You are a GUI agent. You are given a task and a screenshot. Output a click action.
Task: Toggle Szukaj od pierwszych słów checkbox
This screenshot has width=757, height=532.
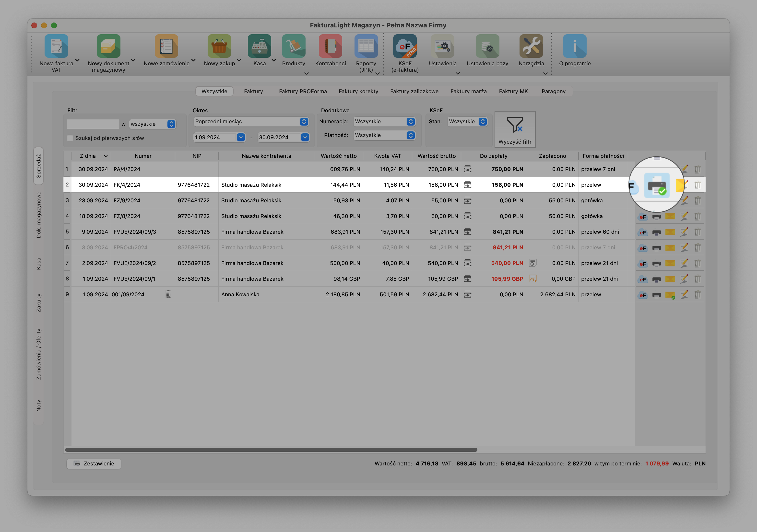(70, 138)
